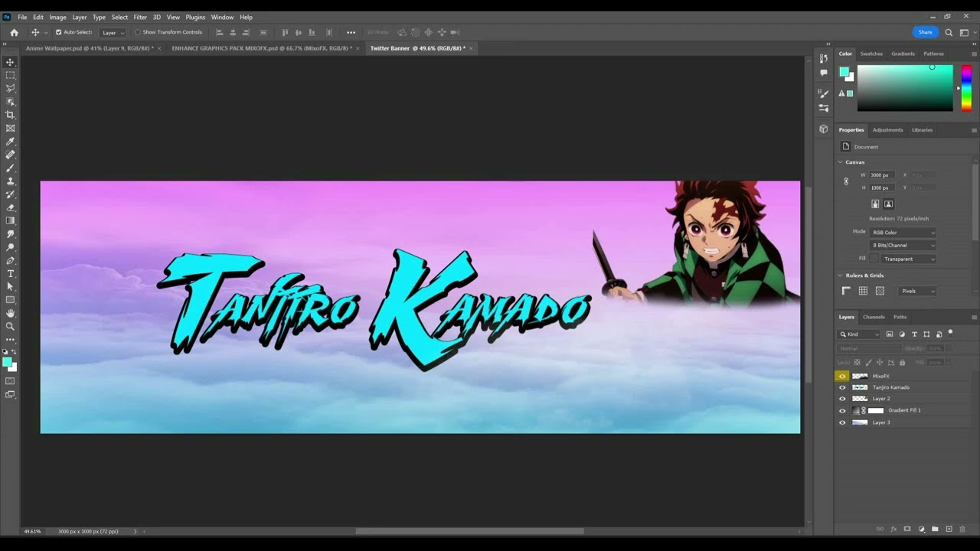
Task: Open the Kind layer filter dropdown
Action: (860, 334)
